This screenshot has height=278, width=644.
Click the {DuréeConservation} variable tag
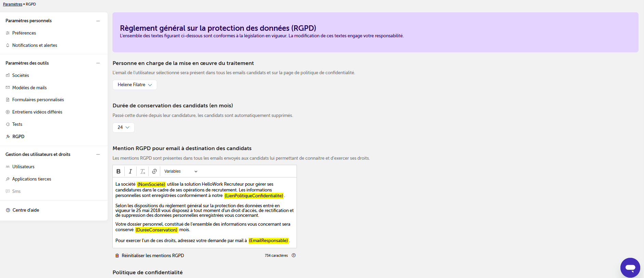[x=156, y=230]
